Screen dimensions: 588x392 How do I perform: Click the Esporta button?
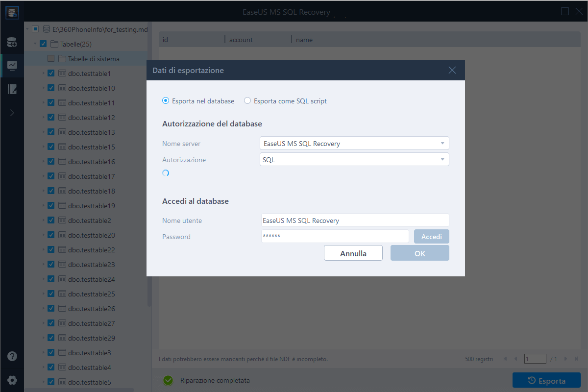547,381
